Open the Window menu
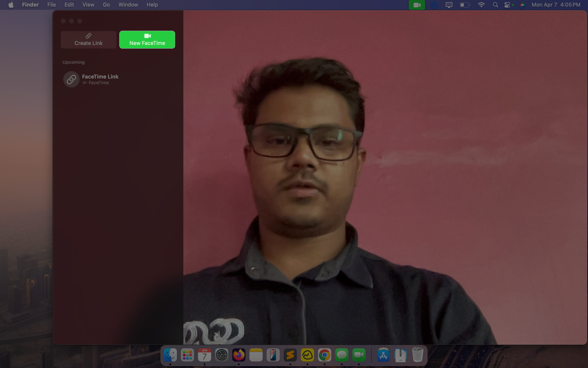 128,4
